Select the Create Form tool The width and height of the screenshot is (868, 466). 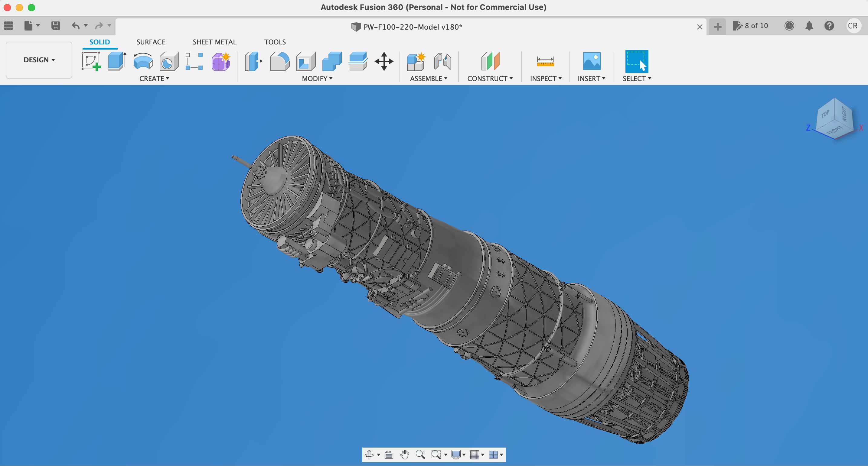pyautogui.click(x=221, y=61)
